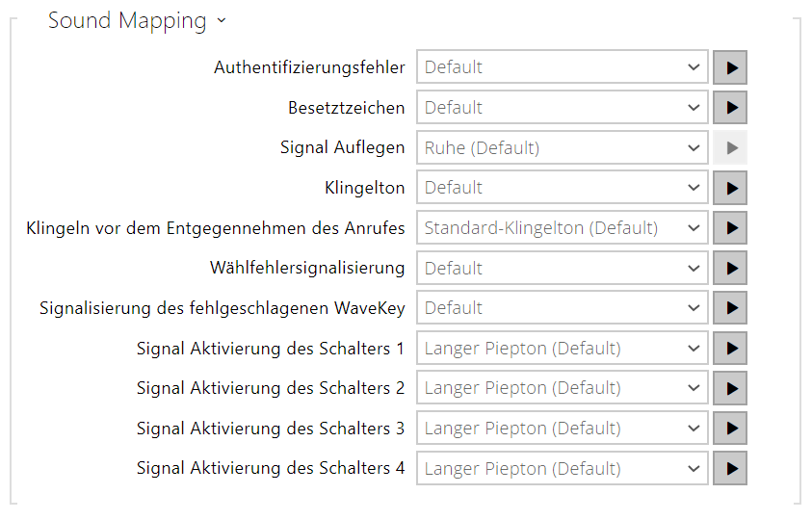Play the Schalter 1 activation sound
Image resolution: width=812 pixels, height=520 pixels.
pyautogui.click(x=730, y=348)
